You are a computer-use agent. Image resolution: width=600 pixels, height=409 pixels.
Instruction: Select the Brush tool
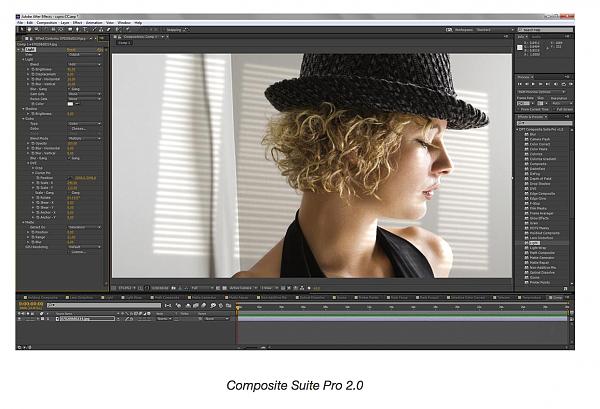pos(95,29)
